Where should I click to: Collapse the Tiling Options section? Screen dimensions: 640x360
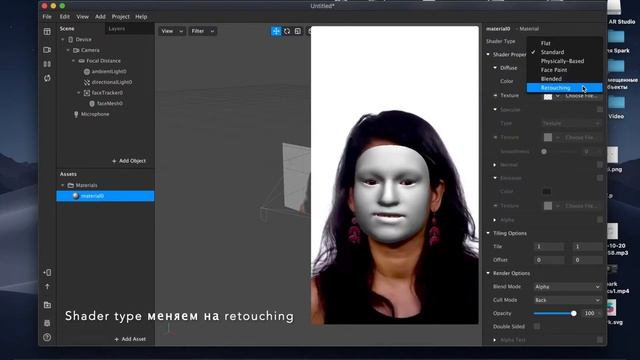pyautogui.click(x=488, y=233)
